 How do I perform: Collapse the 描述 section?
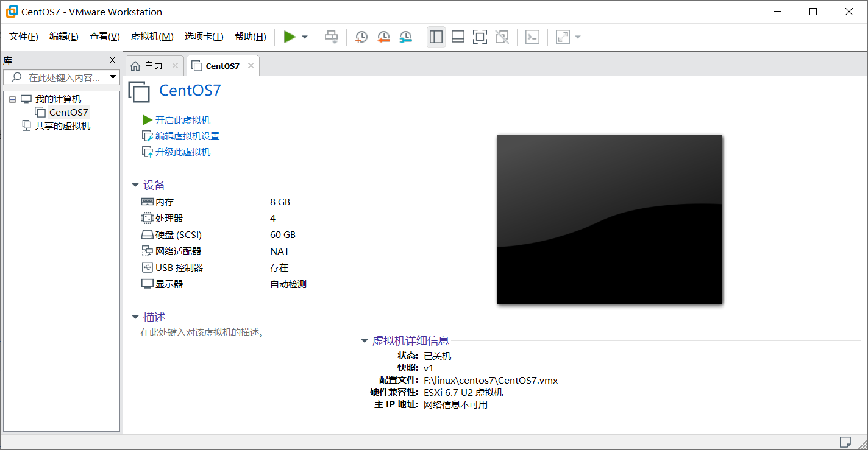pyautogui.click(x=135, y=317)
